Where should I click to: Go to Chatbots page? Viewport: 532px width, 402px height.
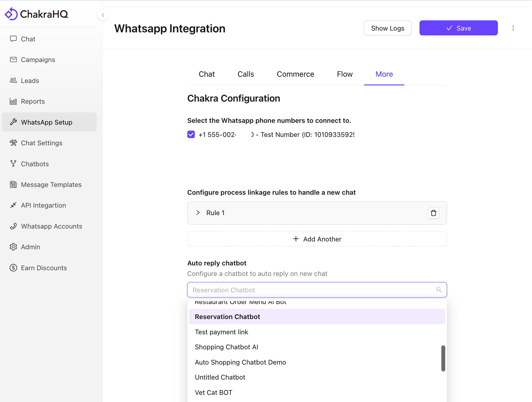click(x=49, y=164)
